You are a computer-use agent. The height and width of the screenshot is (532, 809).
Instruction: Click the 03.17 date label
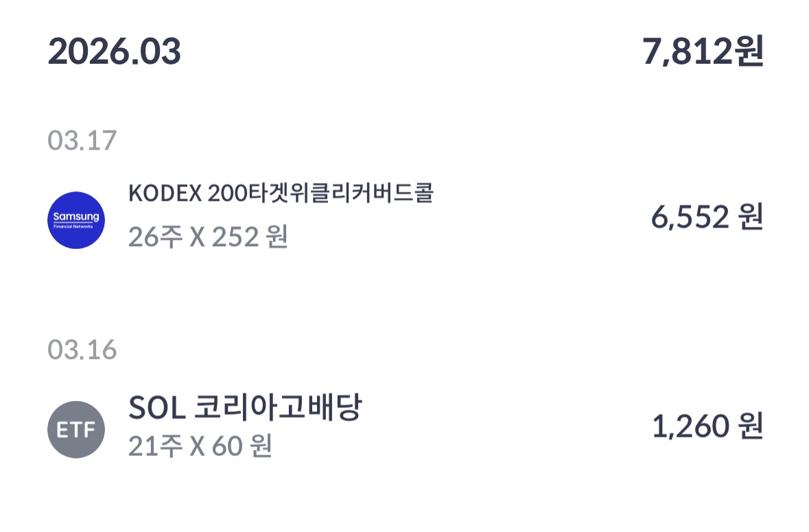[x=82, y=141]
